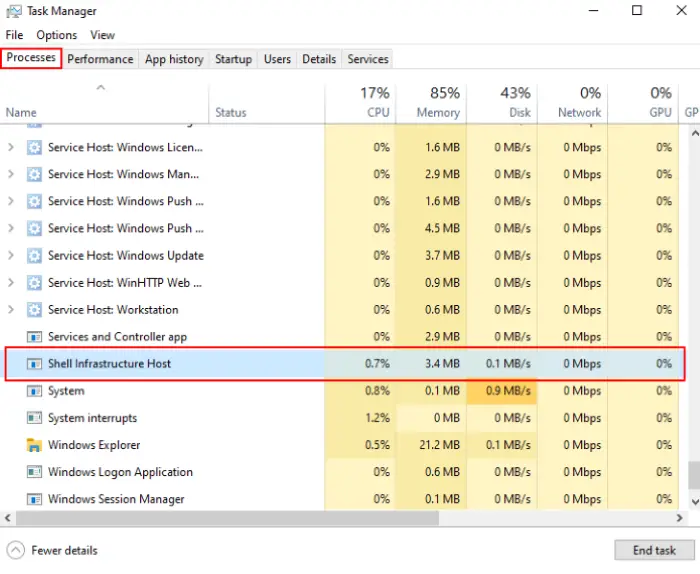The image size is (700, 574).
Task: Switch to the Performance tab
Action: [100, 59]
